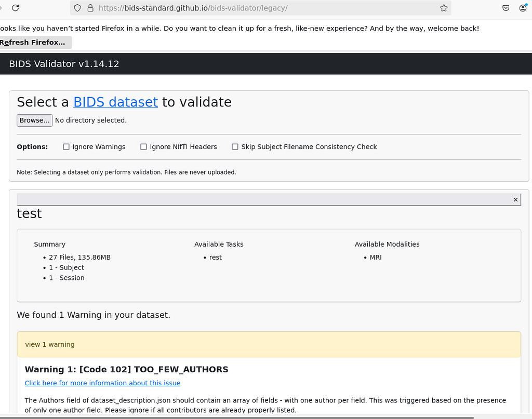Viewport: 532px width, 419px height.
Task: Expand the view 1 warning banner
Action: [269, 344]
